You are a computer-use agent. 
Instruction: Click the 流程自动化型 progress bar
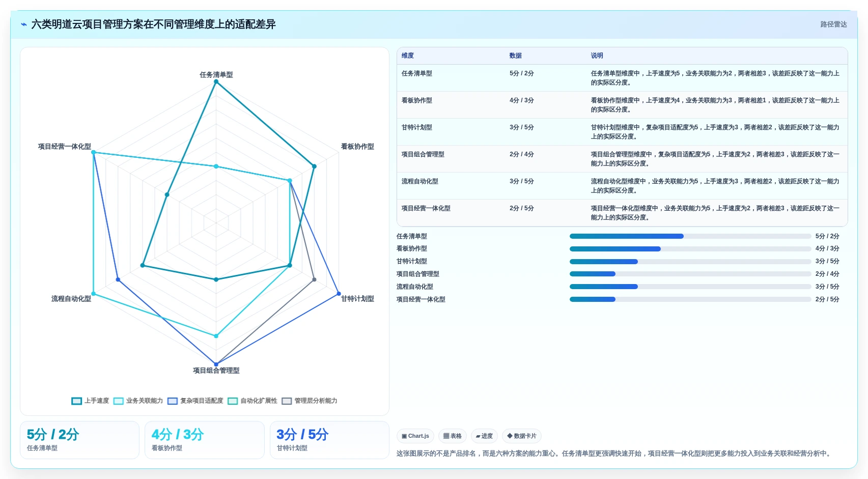click(x=690, y=287)
